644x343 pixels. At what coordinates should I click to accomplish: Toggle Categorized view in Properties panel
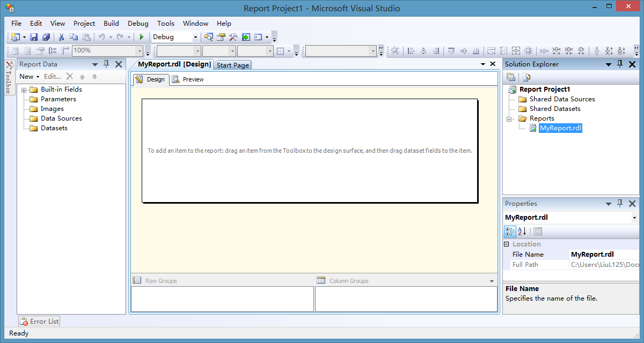click(x=510, y=232)
